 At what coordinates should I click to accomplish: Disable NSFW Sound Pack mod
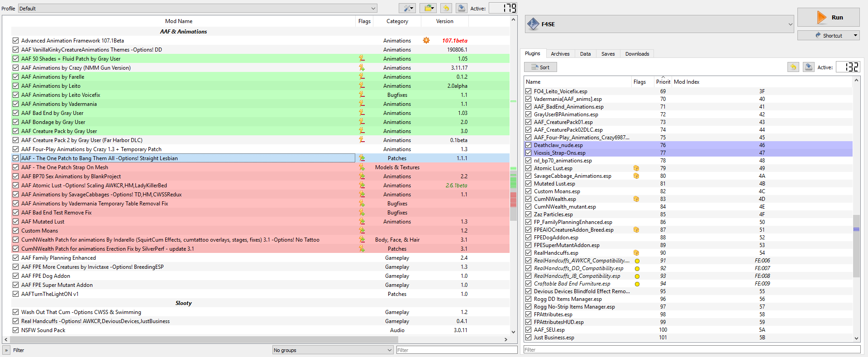16,330
